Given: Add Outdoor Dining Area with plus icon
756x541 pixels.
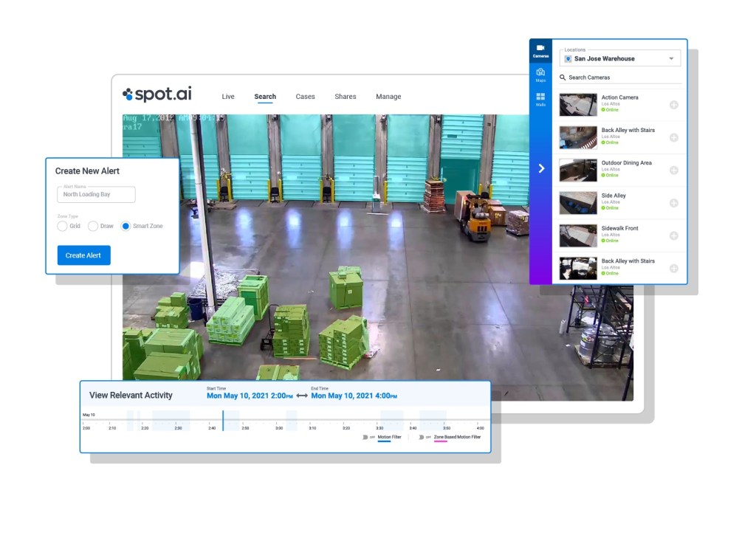Looking at the screenshot, I should coord(674,170).
